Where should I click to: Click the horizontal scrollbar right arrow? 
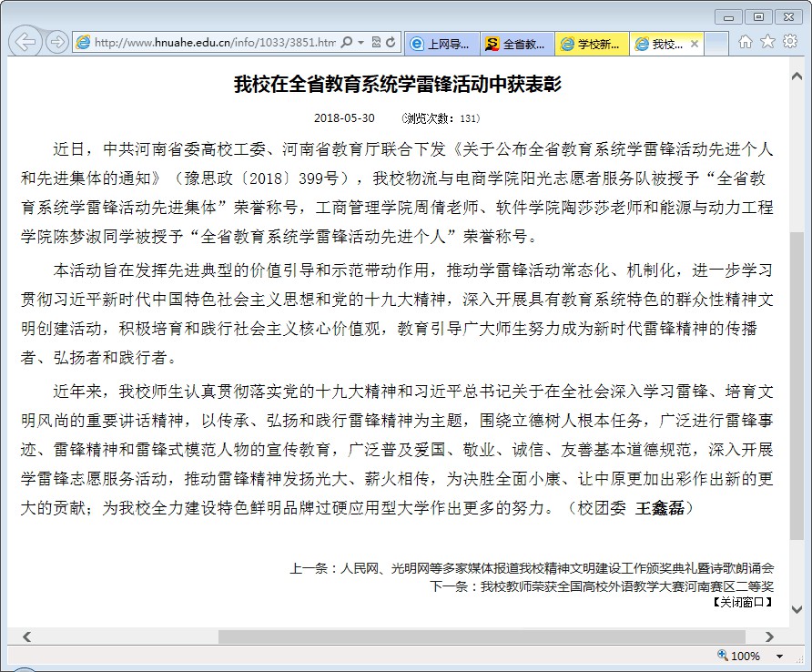(770, 636)
